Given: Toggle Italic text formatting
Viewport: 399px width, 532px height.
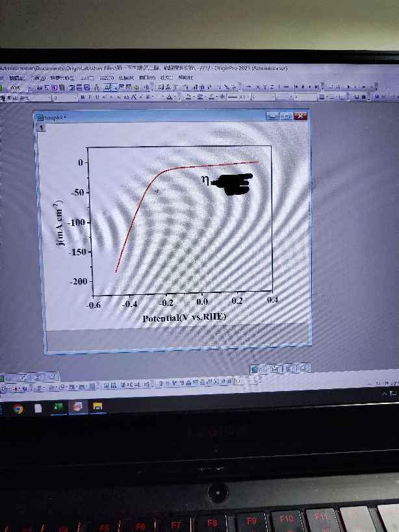Looking at the screenshot, I should (x=90, y=97).
